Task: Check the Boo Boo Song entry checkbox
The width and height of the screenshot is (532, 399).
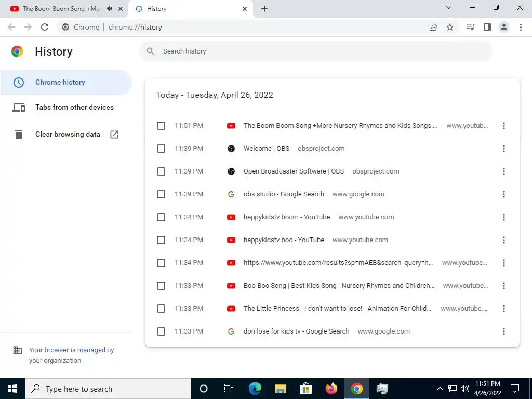Action: 161,286
